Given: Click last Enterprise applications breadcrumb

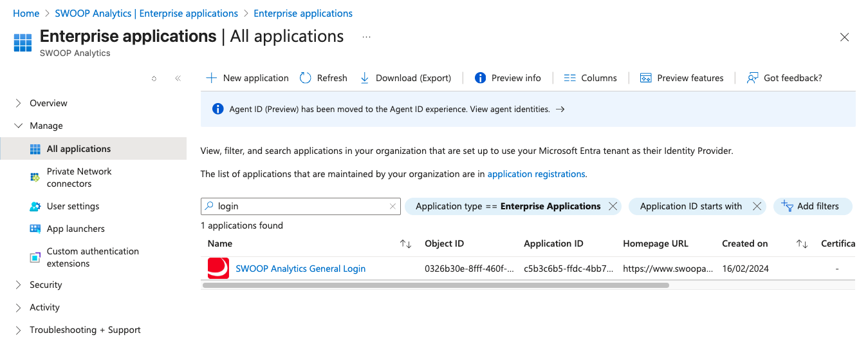Looking at the screenshot, I should coord(303,13).
